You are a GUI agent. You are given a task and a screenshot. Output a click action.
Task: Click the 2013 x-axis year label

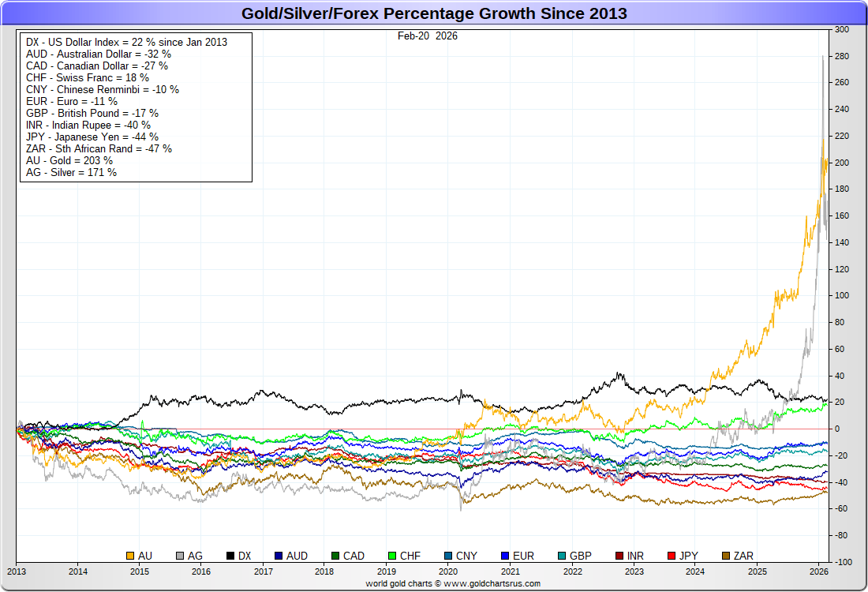click(16, 571)
